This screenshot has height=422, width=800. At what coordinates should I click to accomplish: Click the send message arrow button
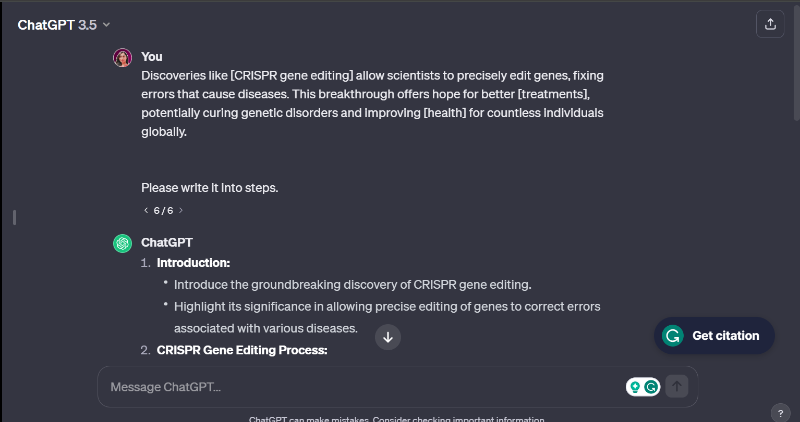coord(677,386)
